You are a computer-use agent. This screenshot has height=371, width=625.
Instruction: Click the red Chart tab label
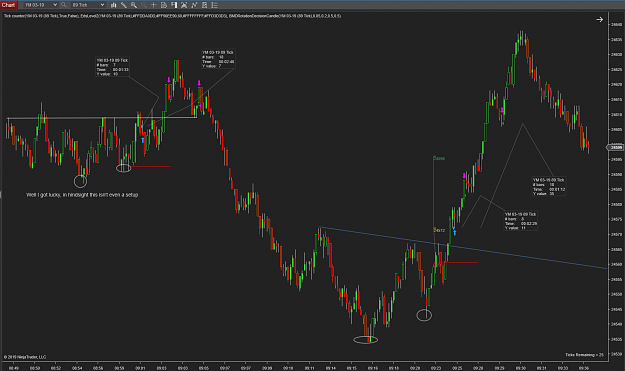[x=8, y=5]
